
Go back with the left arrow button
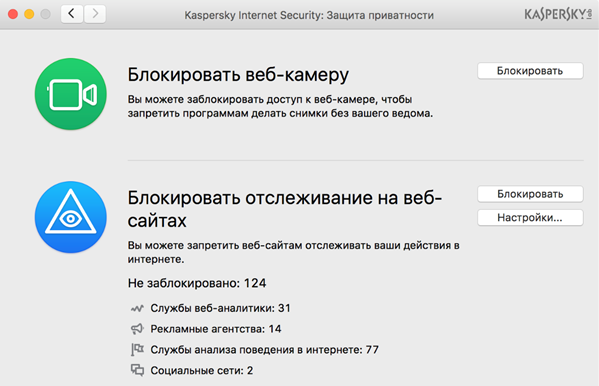[x=72, y=14]
